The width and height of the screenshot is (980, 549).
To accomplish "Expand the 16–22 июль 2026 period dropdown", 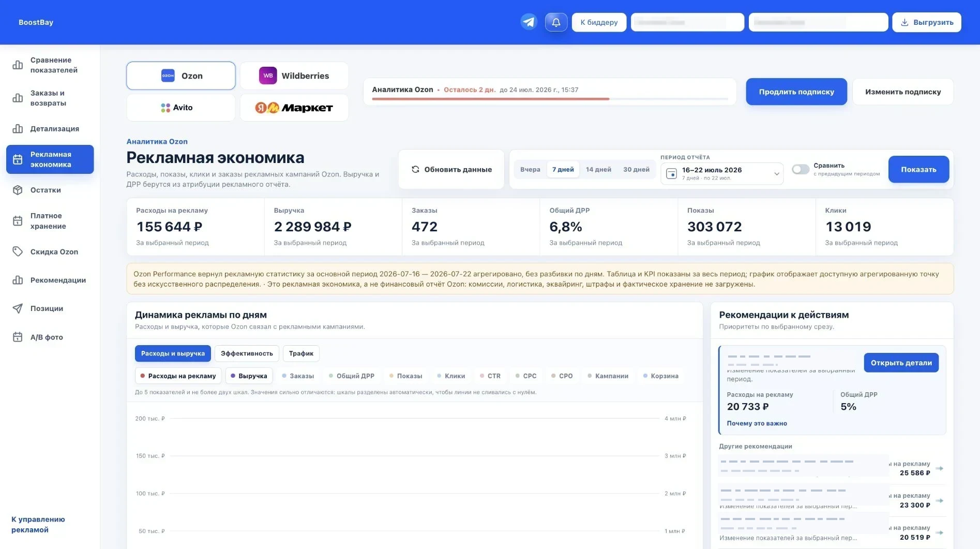I will [x=722, y=174].
